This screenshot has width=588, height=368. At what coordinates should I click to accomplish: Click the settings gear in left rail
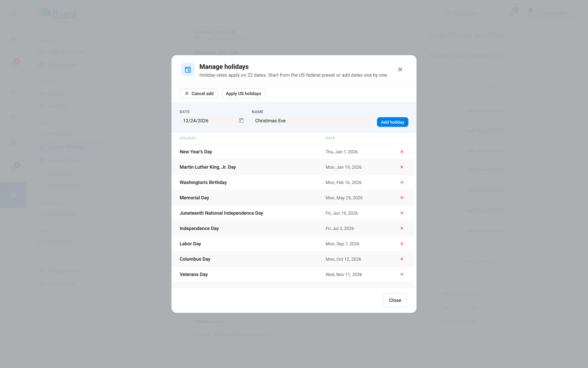coord(13,195)
